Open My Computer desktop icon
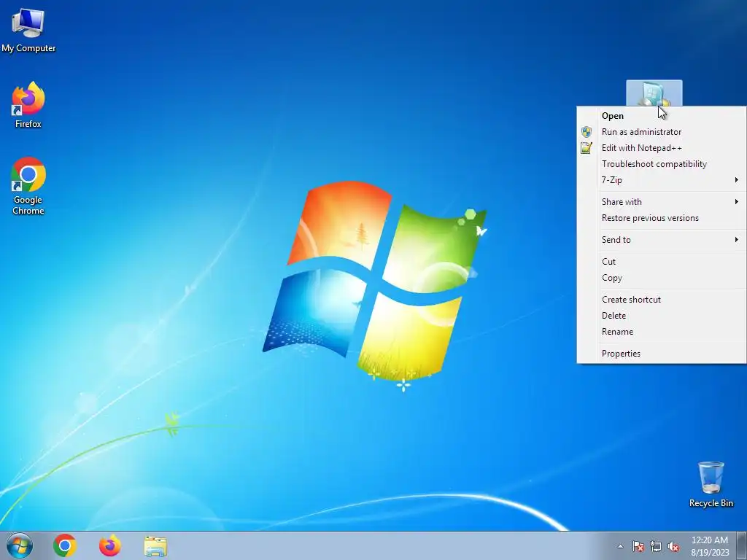The height and width of the screenshot is (560, 747). click(x=28, y=30)
